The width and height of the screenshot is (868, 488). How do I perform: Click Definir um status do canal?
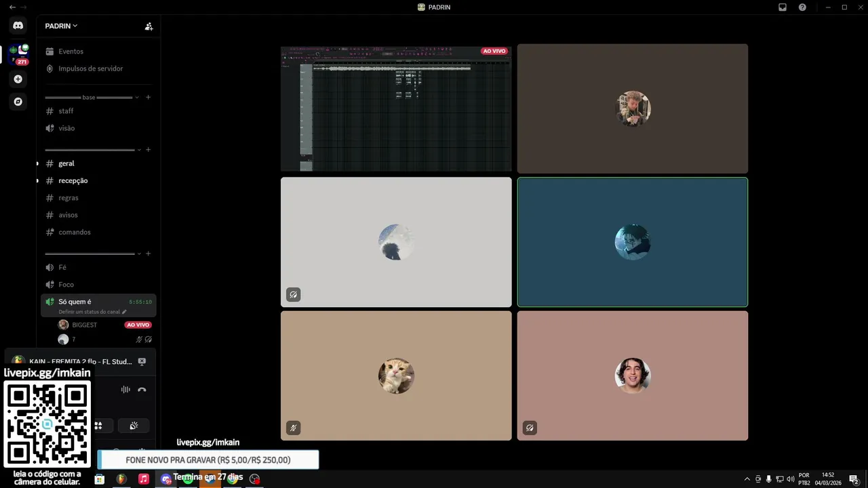pos(92,312)
